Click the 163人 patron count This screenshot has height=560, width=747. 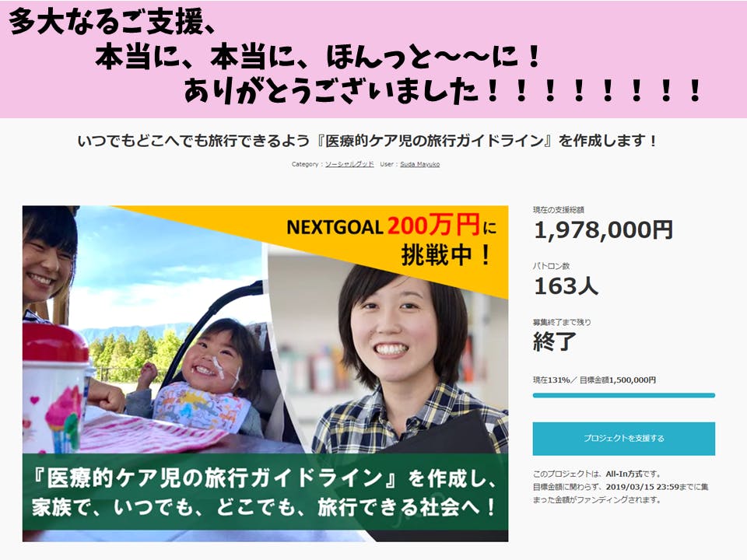click(566, 286)
